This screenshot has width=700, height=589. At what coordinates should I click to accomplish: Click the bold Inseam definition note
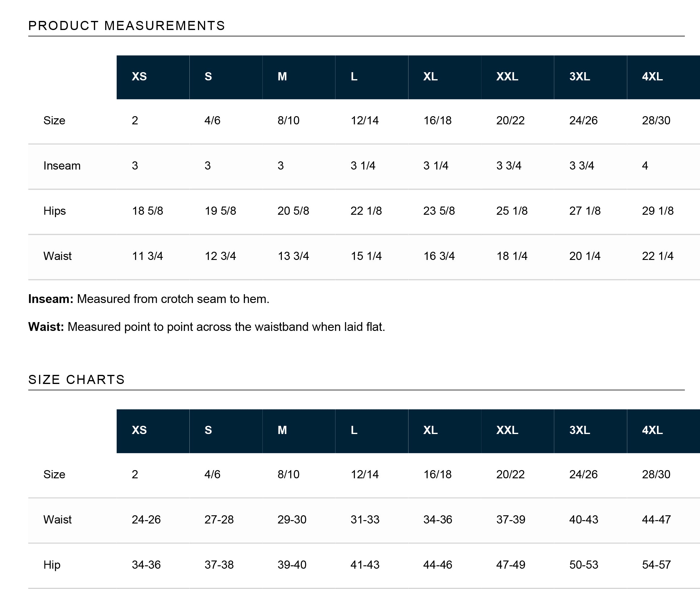pos(50,299)
